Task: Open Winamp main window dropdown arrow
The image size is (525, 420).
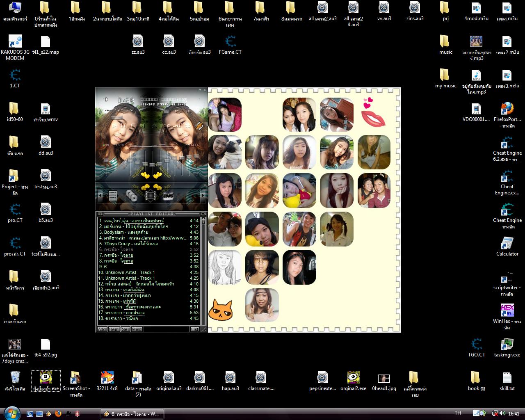Action: [x=200, y=89]
